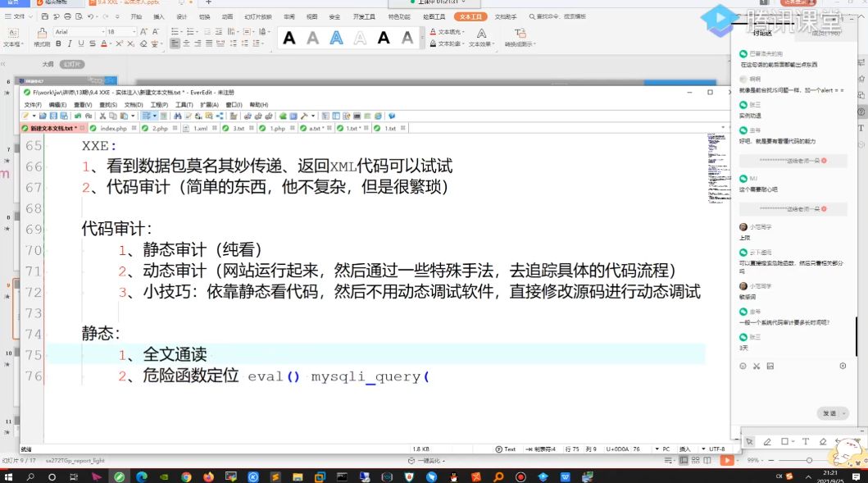Screen dimensions: 868x483
Task: Switch to 大纲 outline view
Action: [48, 64]
